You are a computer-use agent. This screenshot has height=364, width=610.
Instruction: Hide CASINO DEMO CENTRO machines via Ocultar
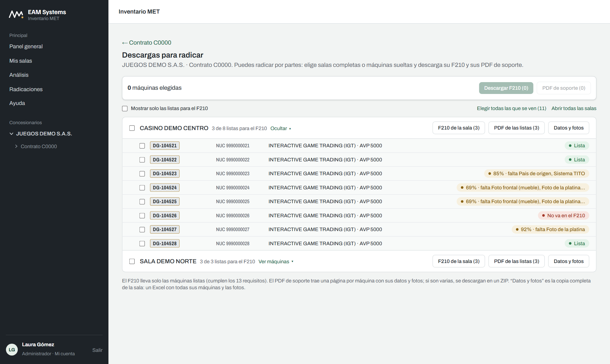click(281, 128)
